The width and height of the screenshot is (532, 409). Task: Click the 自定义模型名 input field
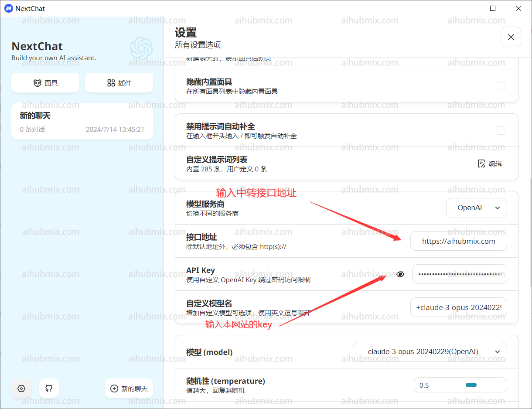tap(459, 307)
